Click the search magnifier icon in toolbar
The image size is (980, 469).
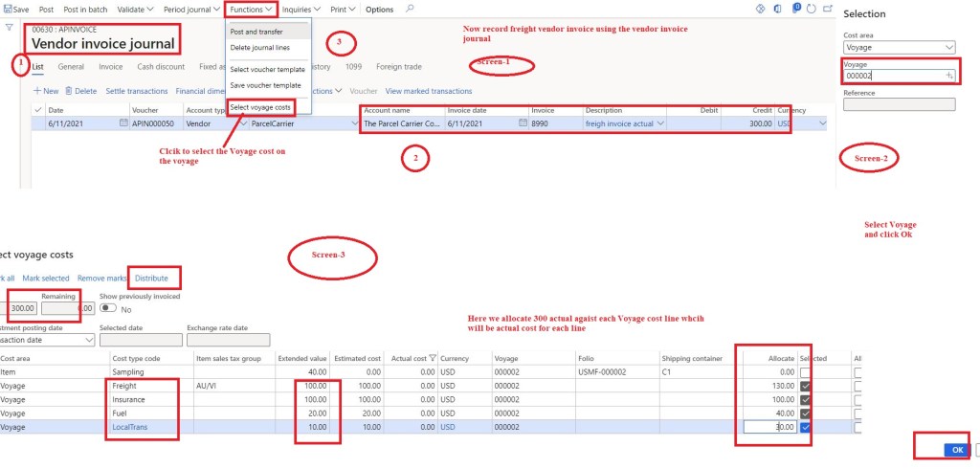pyautogui.click(x=411, y=9)
